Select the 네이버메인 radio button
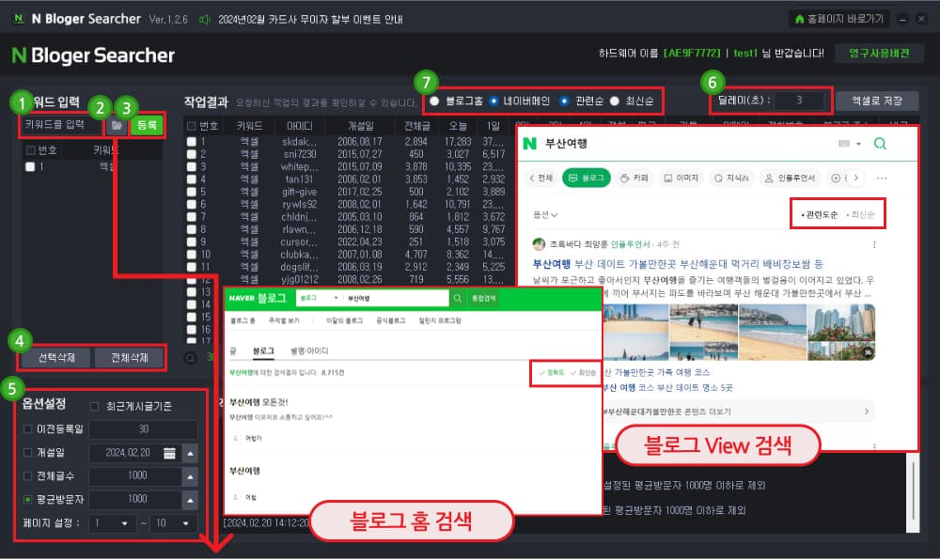 click(493, 101)
